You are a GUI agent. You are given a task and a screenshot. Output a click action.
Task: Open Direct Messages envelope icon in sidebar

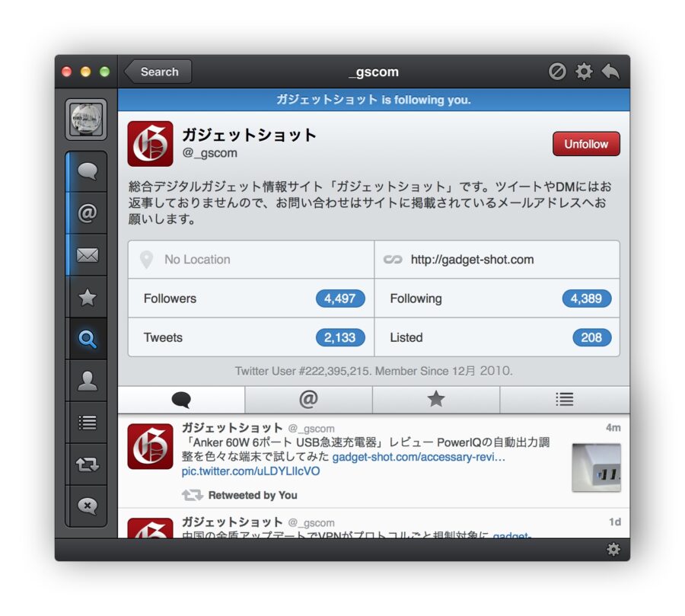[x=87, y=255]
